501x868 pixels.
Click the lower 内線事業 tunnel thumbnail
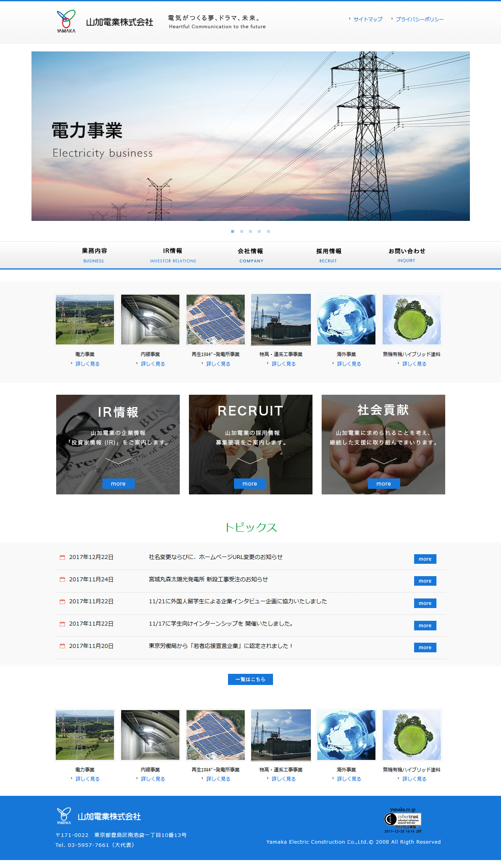(150, 735)
